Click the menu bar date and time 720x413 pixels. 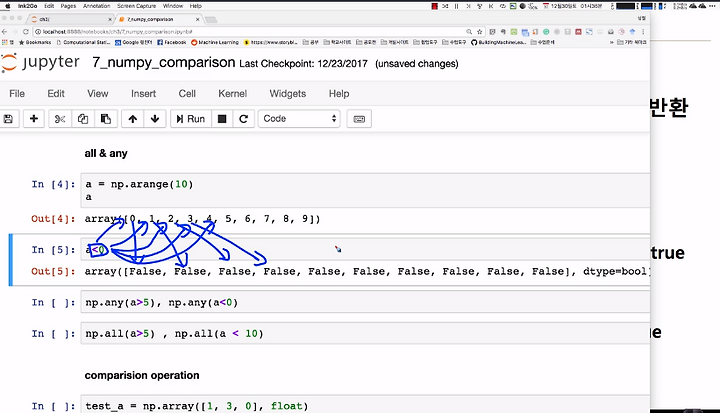tap(577, 6)
